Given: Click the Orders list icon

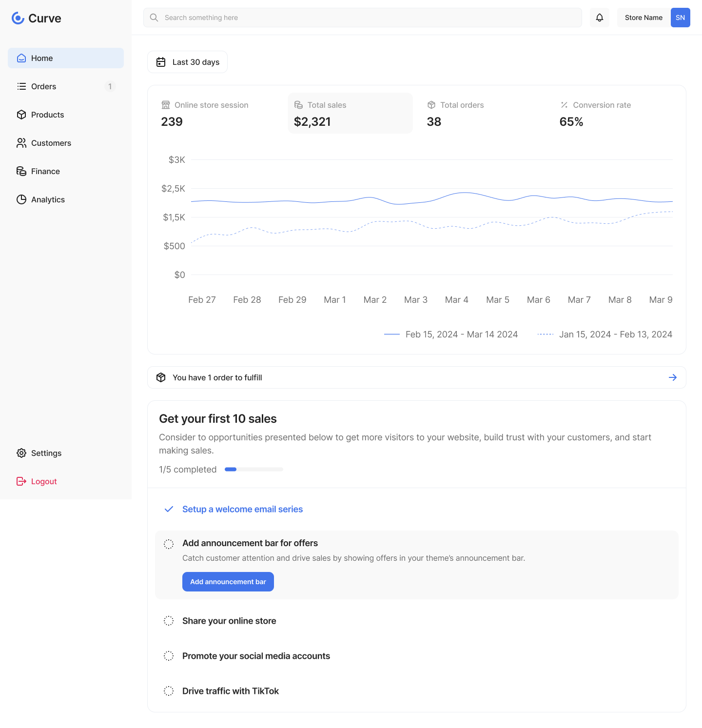Looking at the screenshot, I should (x=21, y=86).
